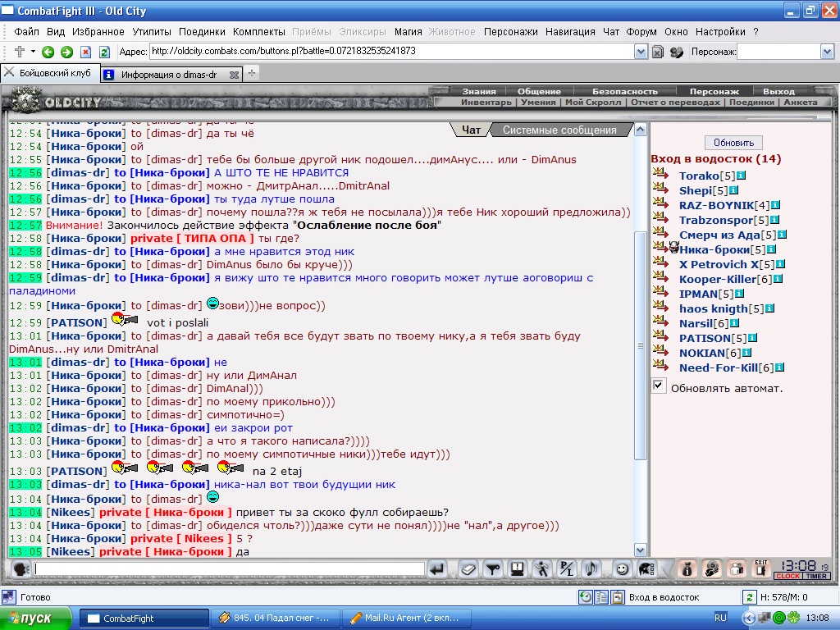The width and height of the screenshot is (840, 630).
Task: Click the send message arrow icon
Action: coord(437,569)
